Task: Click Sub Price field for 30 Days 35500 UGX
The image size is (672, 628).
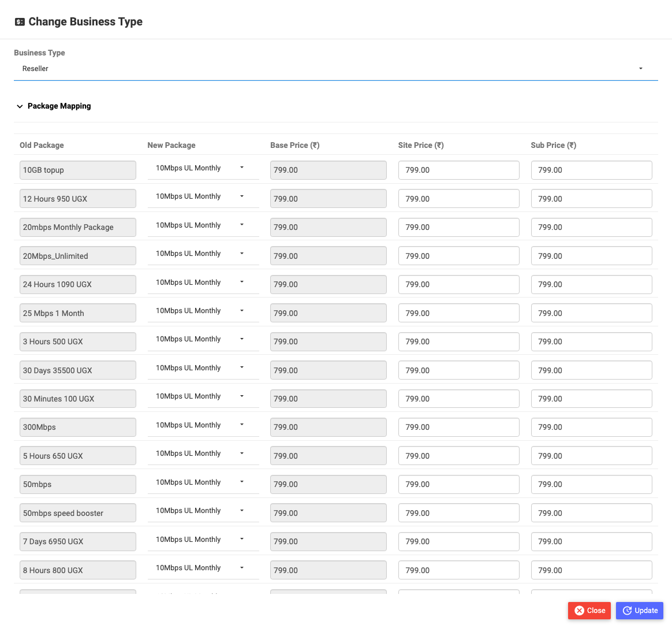Action: click(591, 370)
